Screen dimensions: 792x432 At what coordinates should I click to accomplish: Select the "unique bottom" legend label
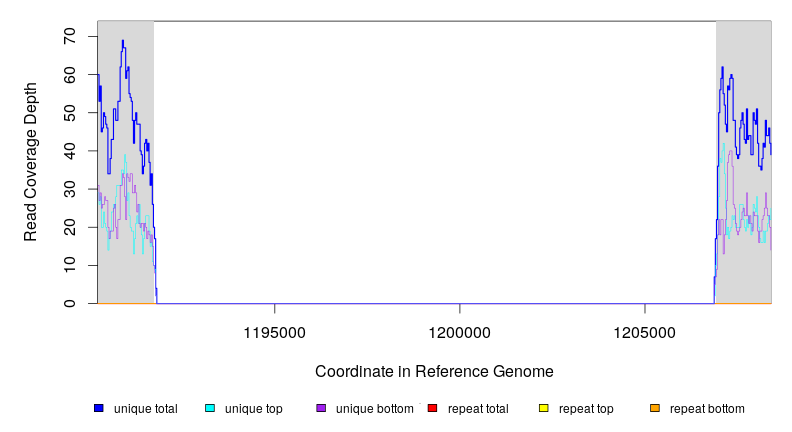[x=371, y=408]
